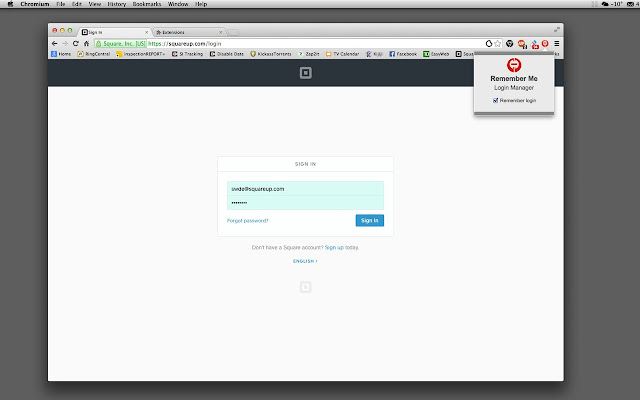Open the Bookmarks menu
This screenshot has width=640, height=400.
(x=147, y=4)
